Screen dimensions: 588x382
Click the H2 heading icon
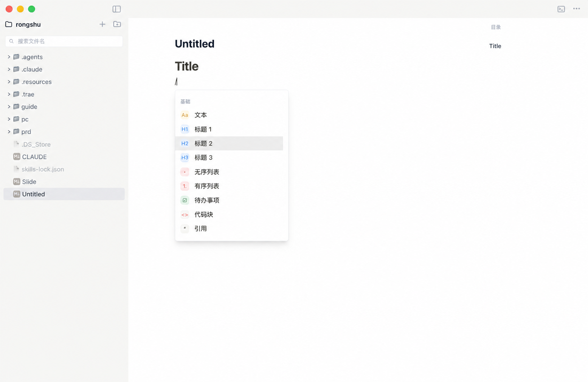pyautogui.click(x=185, y=144)
